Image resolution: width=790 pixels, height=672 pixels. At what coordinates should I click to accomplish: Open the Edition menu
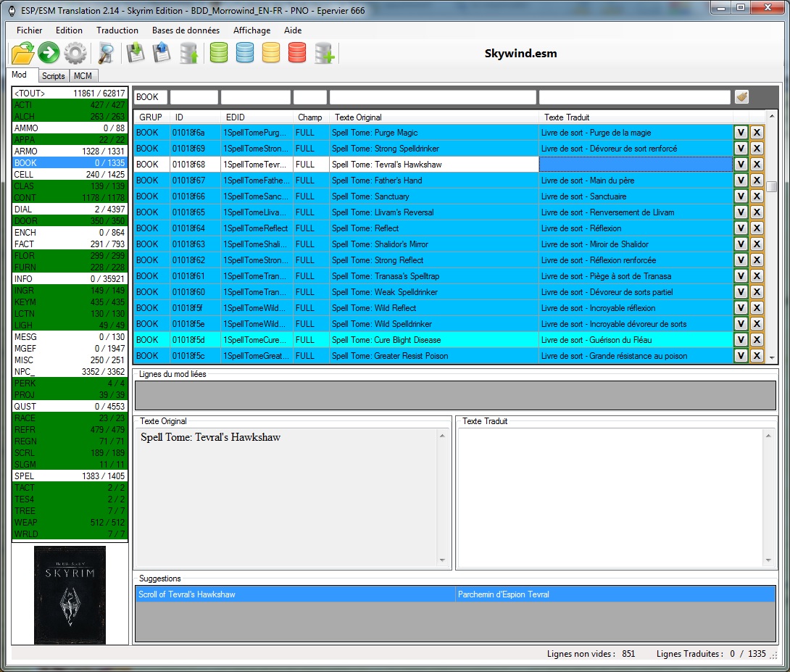tap(69, 30)
